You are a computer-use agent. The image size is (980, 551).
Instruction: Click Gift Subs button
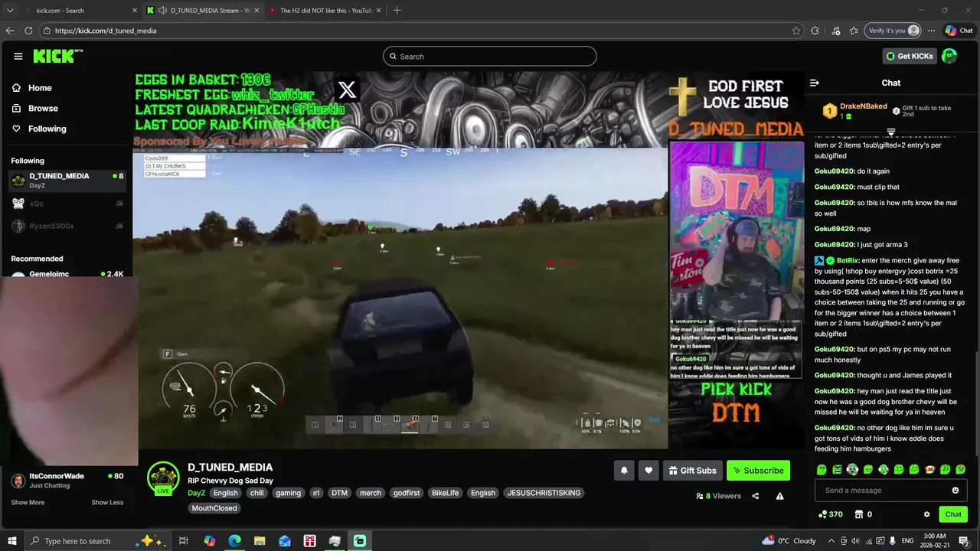(x=692, y=471)
